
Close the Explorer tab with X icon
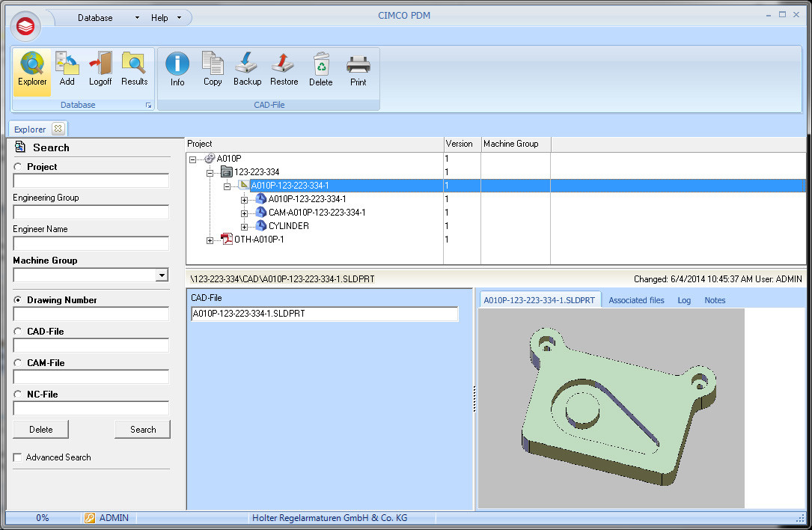[58, 129]
